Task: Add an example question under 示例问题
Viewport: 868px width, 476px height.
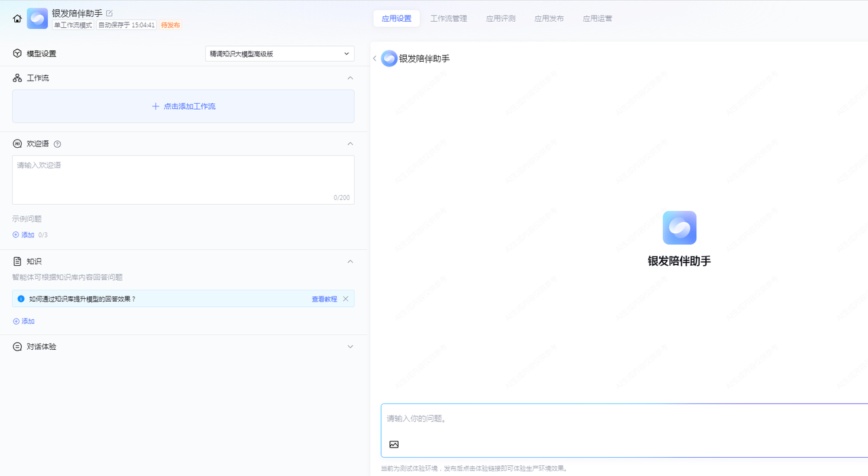Action: click(24, 235)
